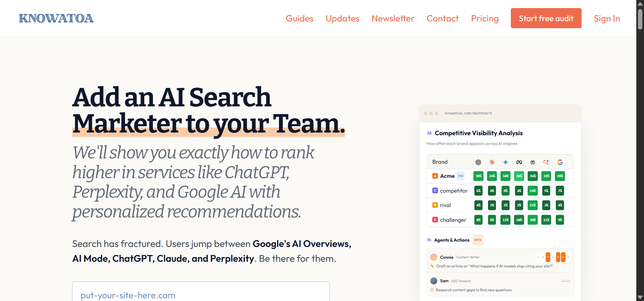644x301 pixels.
Task: Click Sam's SEO Analyst label
Action: pyautogui.click(x=461, y=281)
